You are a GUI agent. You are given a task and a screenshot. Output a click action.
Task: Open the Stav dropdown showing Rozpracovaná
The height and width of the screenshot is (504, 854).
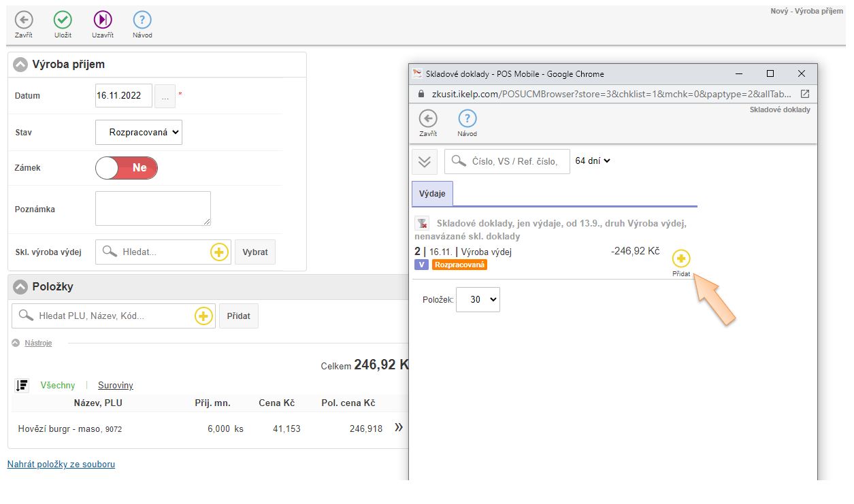point(139,133)
